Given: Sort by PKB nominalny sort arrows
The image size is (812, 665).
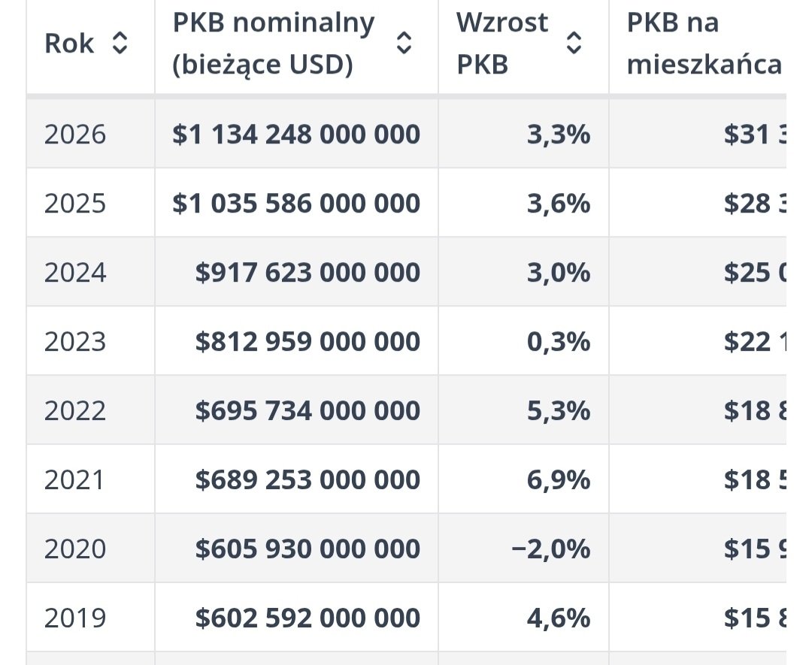Looking at the screenshot, I should click(x=404, y=43).
